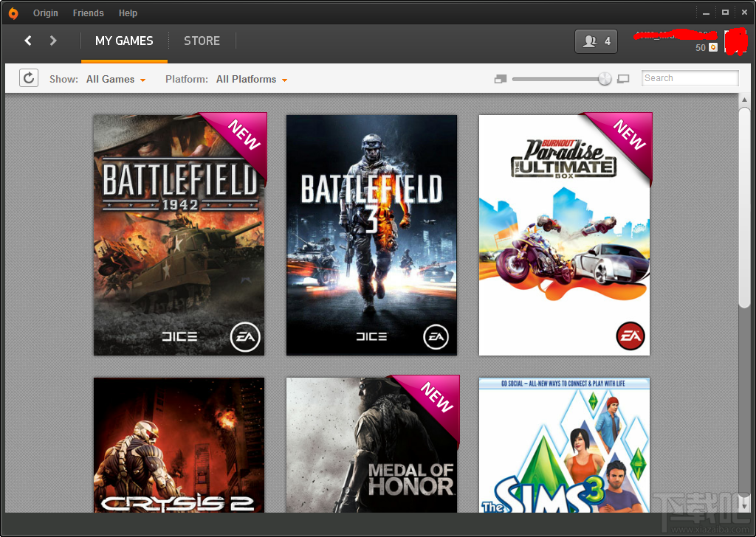Screen dimensions: 756x537
Task: Click the large tile size icon
Action: [623, 78]
